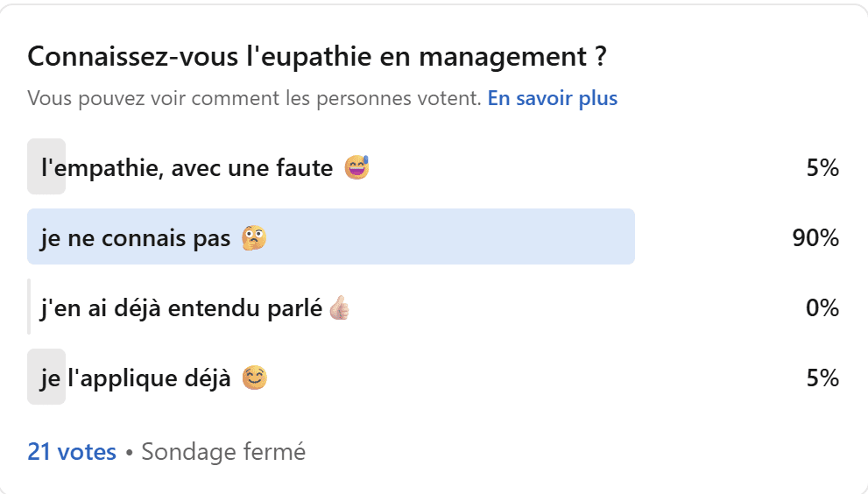Click the smiling face emoji on last option
The width and height of the screenshot is (868, 494).
254,378
